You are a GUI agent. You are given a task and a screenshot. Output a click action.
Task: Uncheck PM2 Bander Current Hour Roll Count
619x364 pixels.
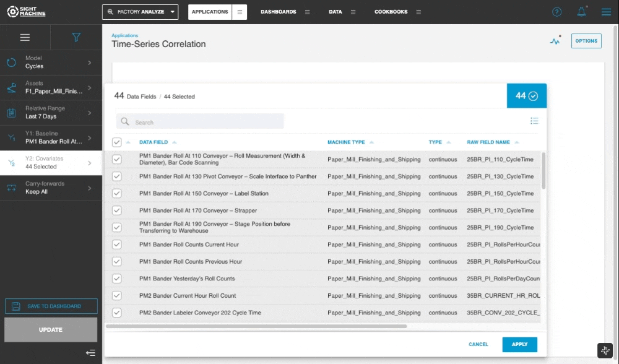[x=116, y=295]
